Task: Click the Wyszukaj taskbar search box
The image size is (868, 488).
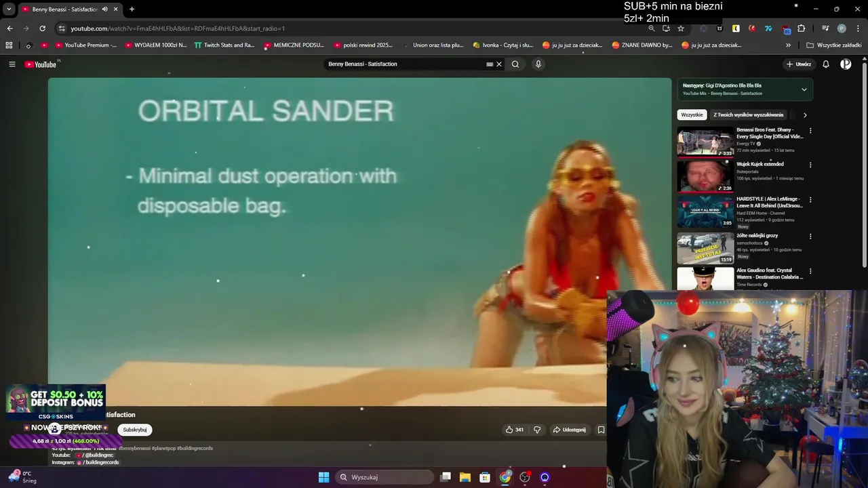Action: pyautogui.click(x=384, y=477)
